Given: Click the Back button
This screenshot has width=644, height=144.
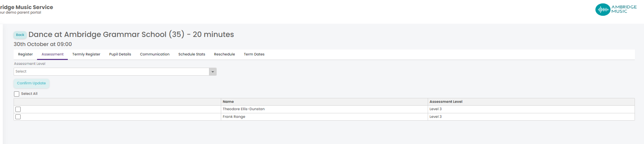Looking at the screenshot, I should click(x=20, y=35).
